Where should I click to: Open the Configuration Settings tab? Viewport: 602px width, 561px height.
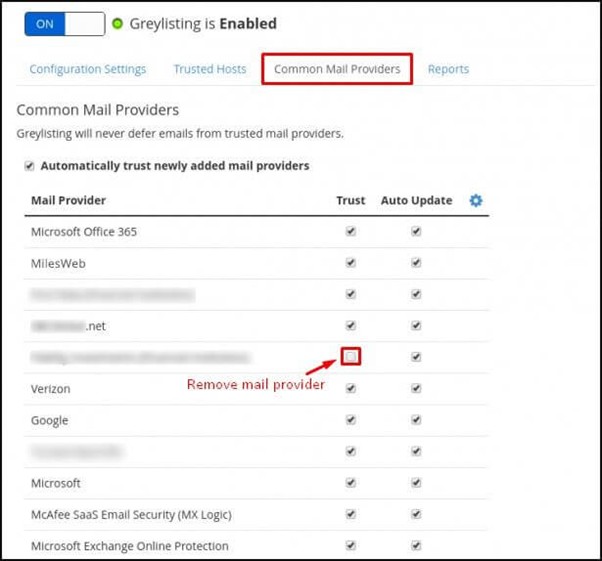coord(88,69)
